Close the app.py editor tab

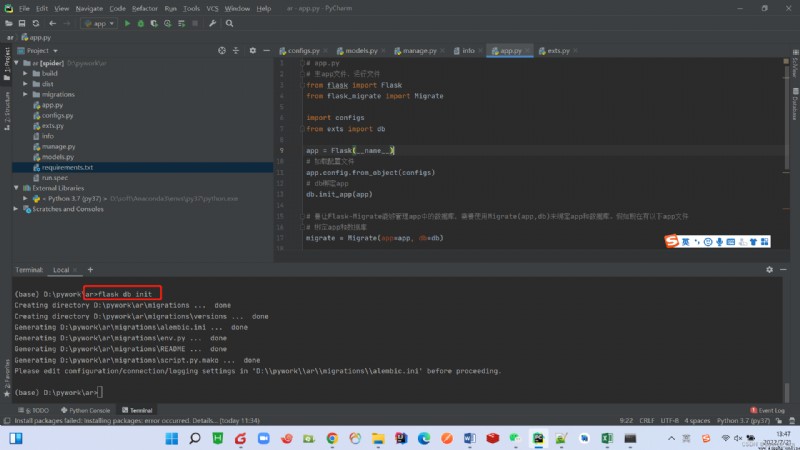point(528,51)
